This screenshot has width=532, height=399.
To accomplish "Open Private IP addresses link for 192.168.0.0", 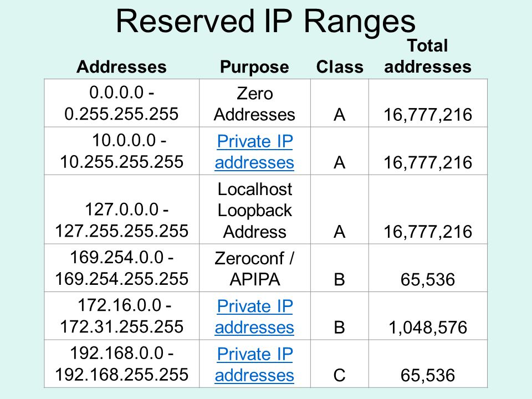I will click(x=254, y=365).
